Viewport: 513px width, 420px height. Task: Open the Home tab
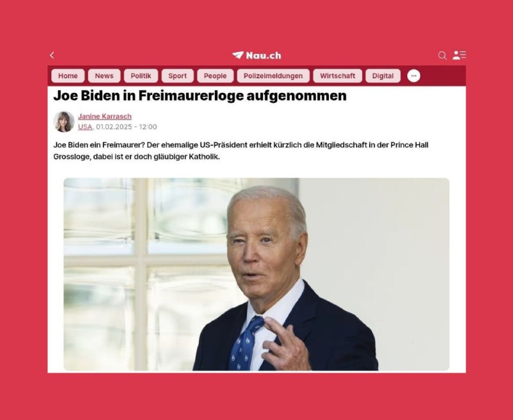[68, 76]
